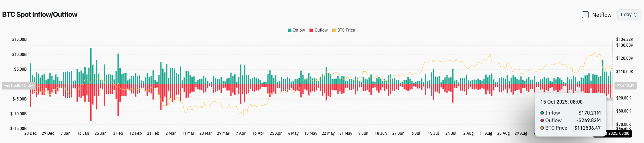The image size is (644, 143).
Task: Click the up-down chevron beside 1 day
Action: pos(635,15)
